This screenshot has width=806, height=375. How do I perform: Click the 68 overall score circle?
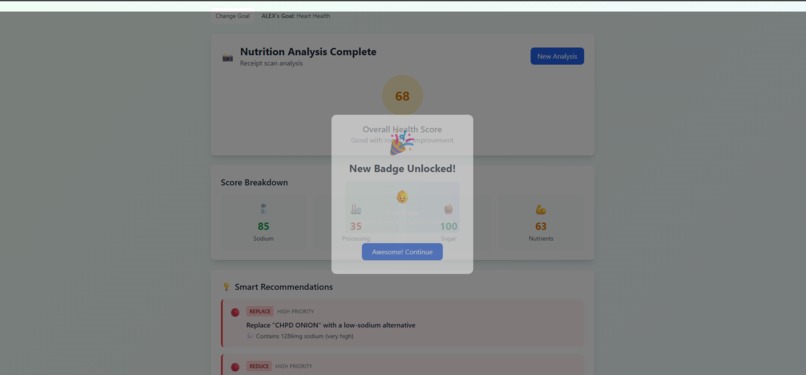(x=402, y=96)
